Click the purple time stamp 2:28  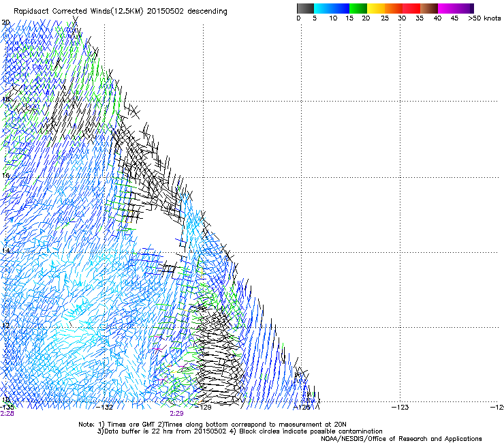tap(7, 414)
